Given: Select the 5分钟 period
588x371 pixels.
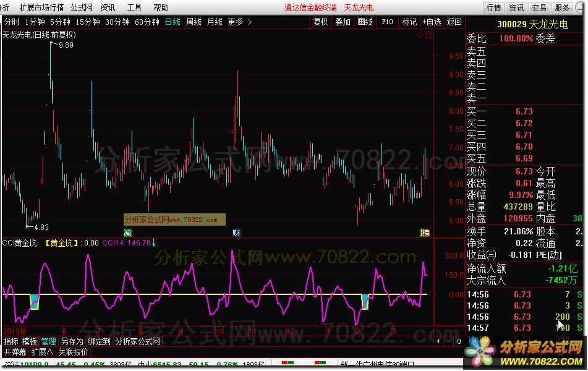Looking at the screenshot, I should (59, 22).
